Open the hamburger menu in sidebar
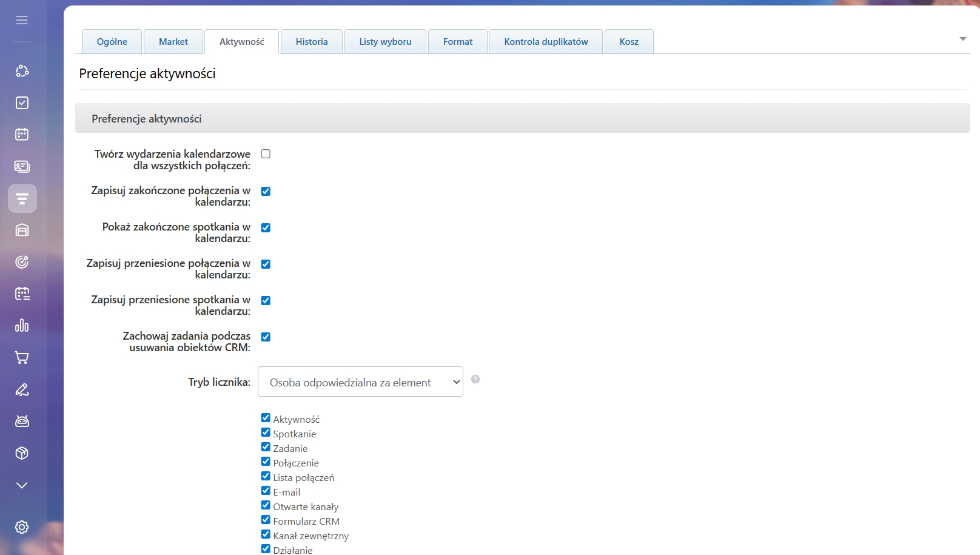 [22, 20]
